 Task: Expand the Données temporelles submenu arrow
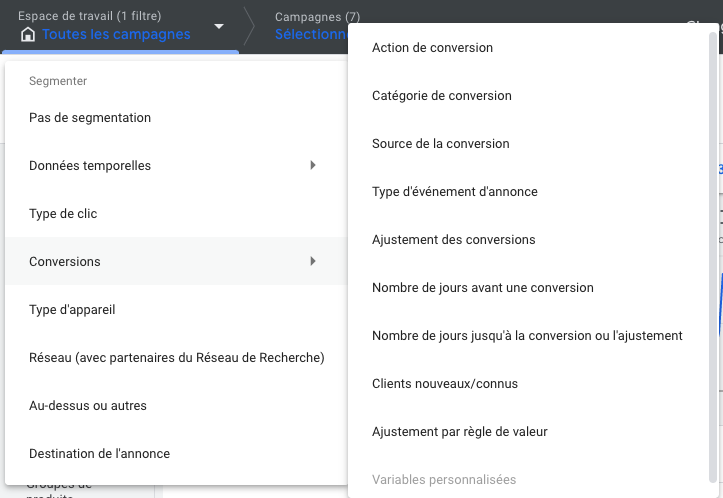[313, 165]
